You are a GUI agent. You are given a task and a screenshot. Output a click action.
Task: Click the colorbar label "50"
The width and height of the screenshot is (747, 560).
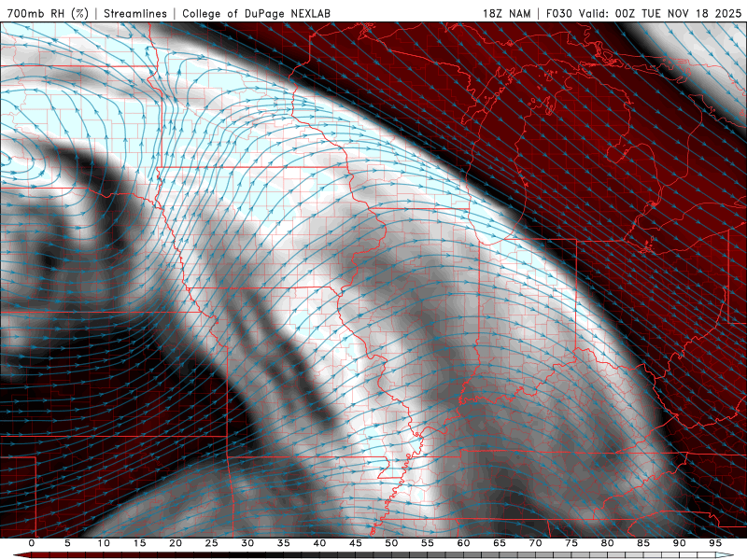[391, 543]
